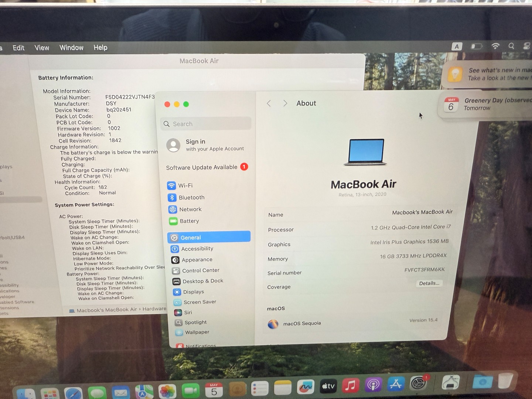Click System Settings icon in the dock
This screenshot has height=399, width=532.
(418, 383)
